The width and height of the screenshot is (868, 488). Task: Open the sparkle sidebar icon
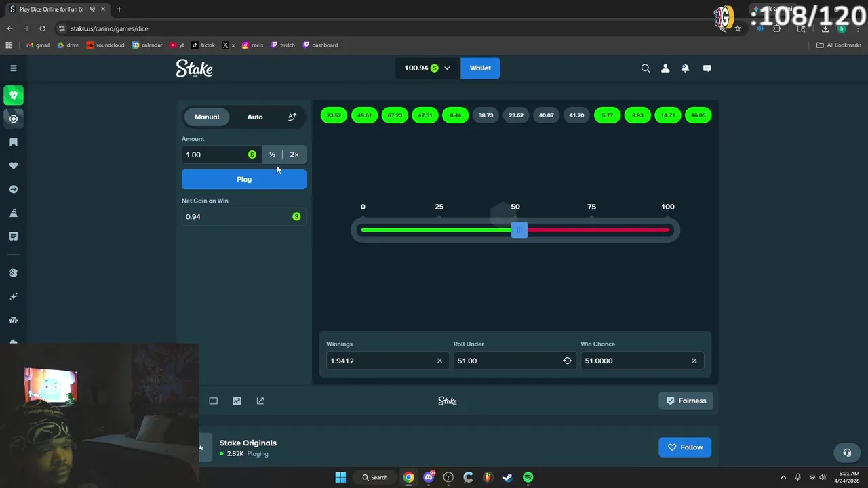point(13,297)
